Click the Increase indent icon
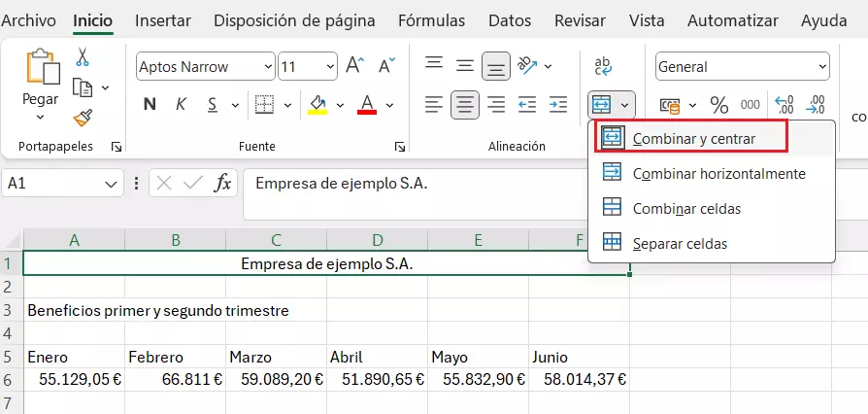868x414 pixels. pyautogui.click(x=558, y=104)
